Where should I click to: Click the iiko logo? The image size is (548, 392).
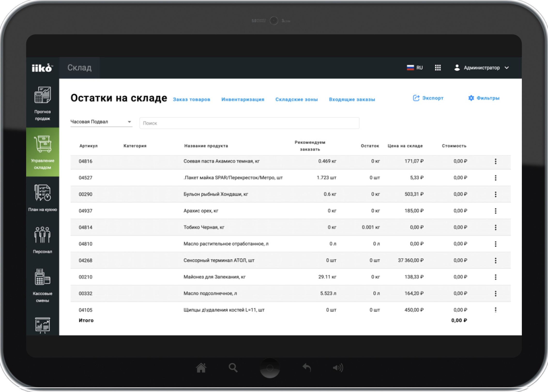point(42,68)
